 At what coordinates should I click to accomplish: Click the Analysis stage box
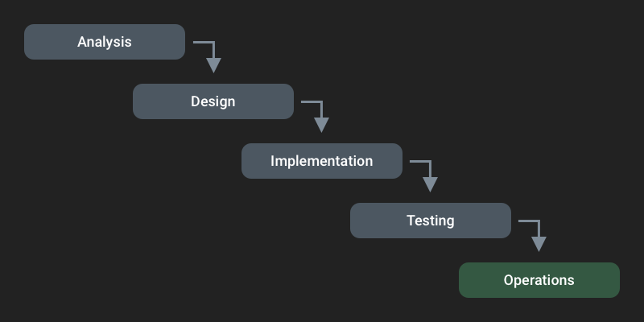[105, 42]
